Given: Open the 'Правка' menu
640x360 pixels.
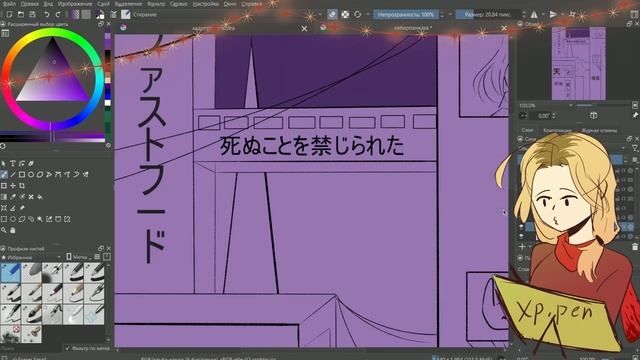Looking at the screenshot, I should coord(29,4).
